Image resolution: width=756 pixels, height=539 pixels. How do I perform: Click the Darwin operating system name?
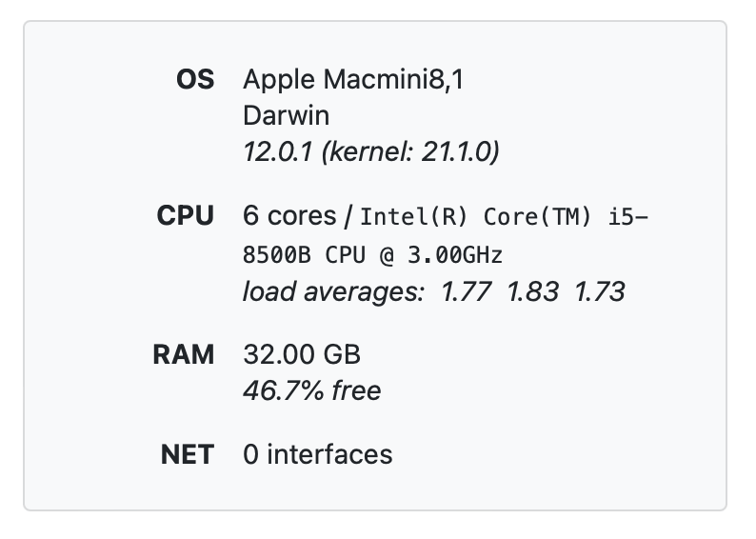coord(286,116)
